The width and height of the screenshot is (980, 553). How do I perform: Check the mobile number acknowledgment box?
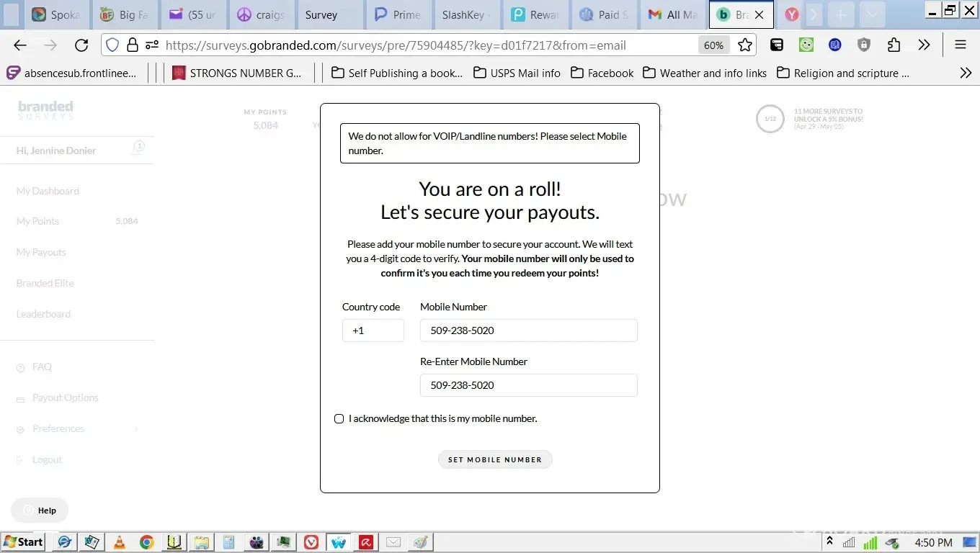pos(339,419)
